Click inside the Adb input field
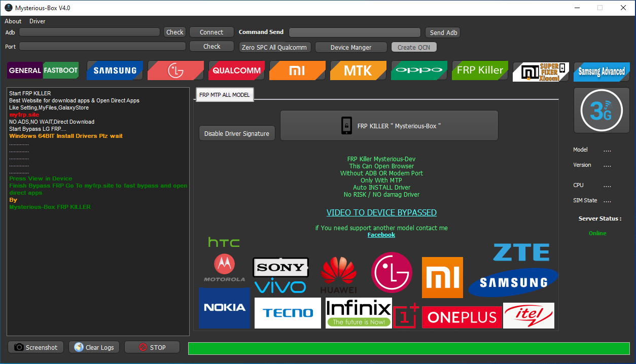Image resolution: width=636 pixels, height=364 pixels. point(89,32)
